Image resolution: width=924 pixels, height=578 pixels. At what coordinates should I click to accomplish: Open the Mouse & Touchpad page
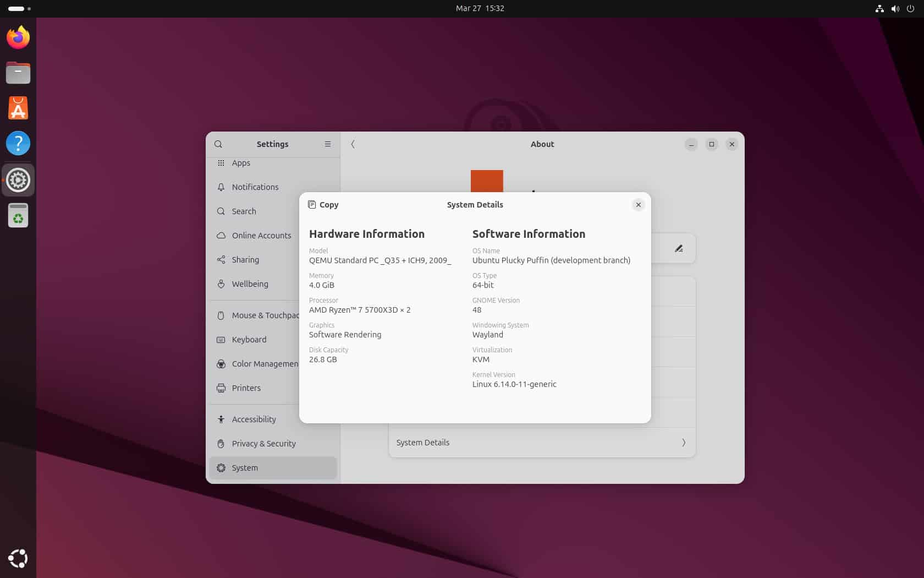(221, 315)
